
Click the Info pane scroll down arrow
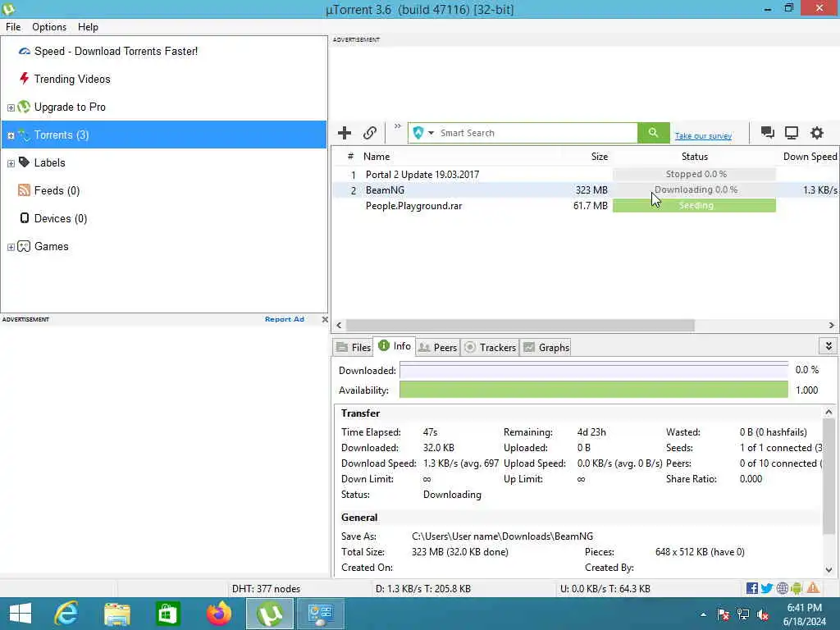point(829,570)
